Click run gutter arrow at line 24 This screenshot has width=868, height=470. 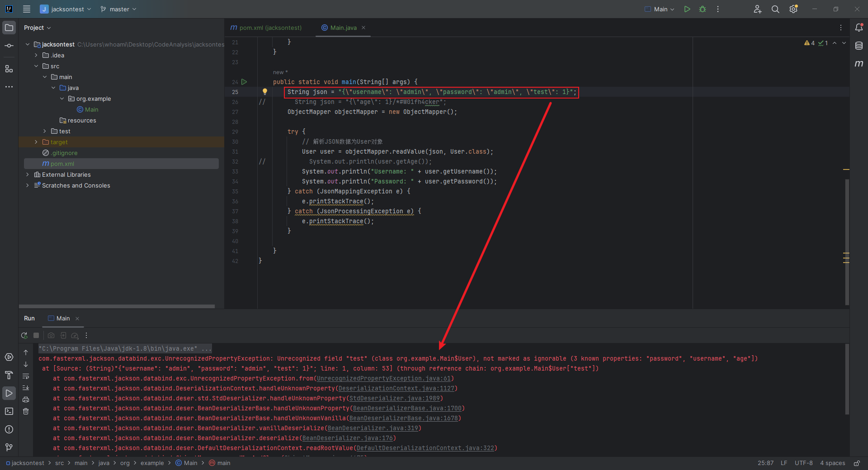[x=244, y=82]
